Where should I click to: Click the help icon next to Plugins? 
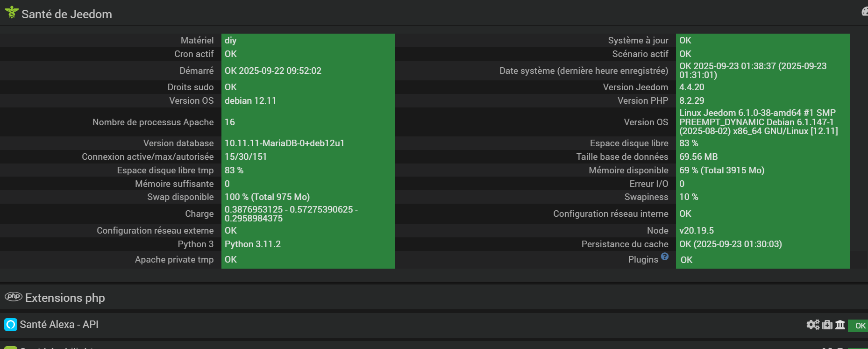click(x=665, y=256)
